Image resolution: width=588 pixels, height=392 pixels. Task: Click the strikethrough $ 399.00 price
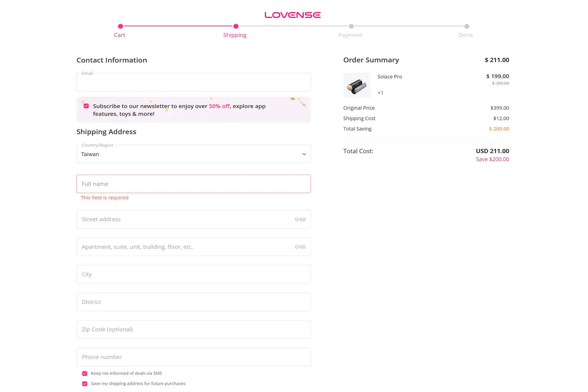pos(500,83)
